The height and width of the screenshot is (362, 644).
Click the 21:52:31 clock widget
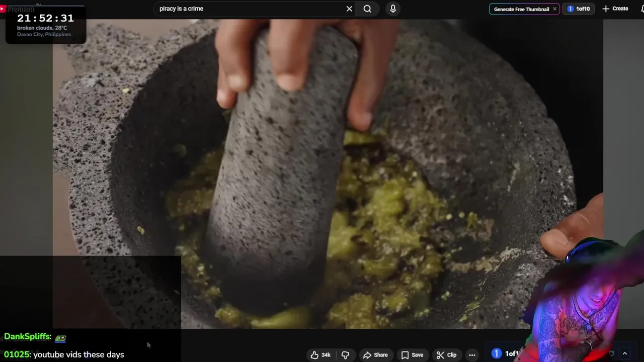45,18
